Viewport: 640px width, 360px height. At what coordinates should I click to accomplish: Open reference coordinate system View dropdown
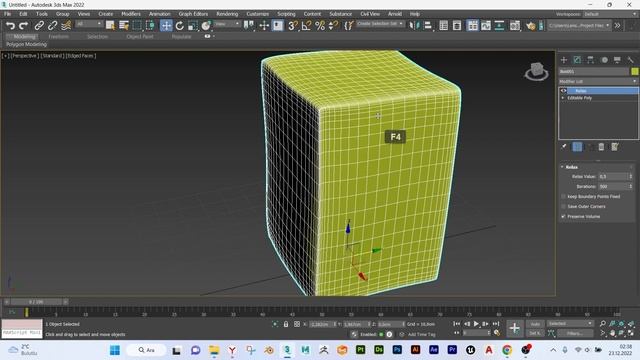click(x=227, y=24)
